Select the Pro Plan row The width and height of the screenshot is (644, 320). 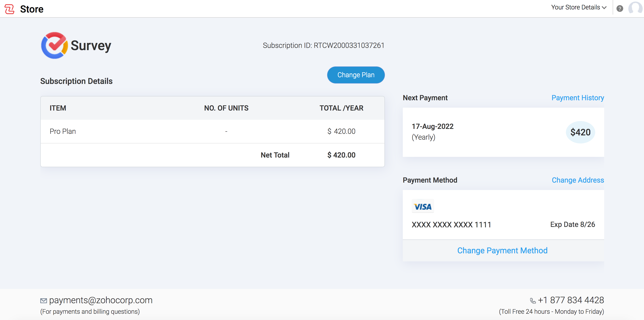tap(62, 131)
